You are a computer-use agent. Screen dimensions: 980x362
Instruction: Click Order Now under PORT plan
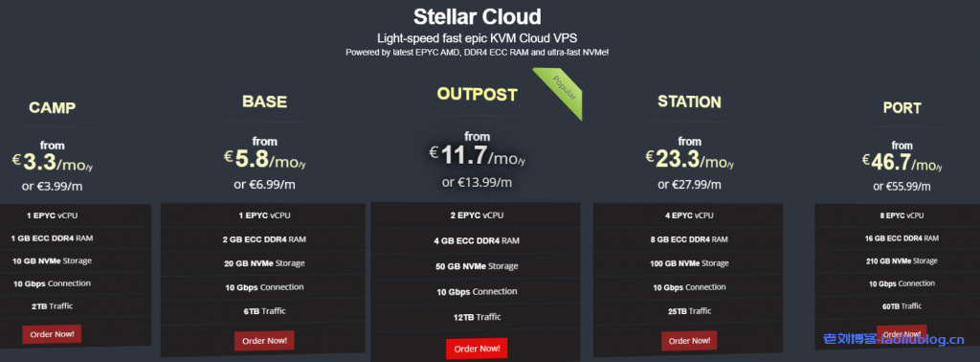pyautogui.click(x=902, y=333)
